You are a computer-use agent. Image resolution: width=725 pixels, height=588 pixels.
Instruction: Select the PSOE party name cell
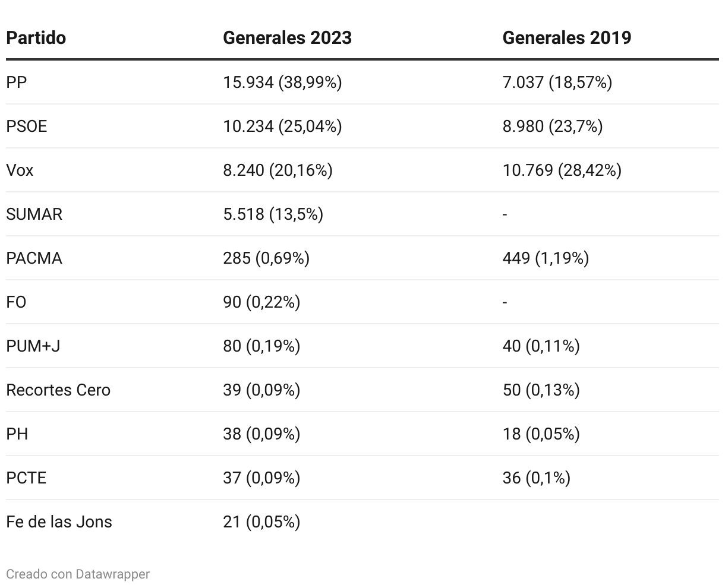click(26, 126)
